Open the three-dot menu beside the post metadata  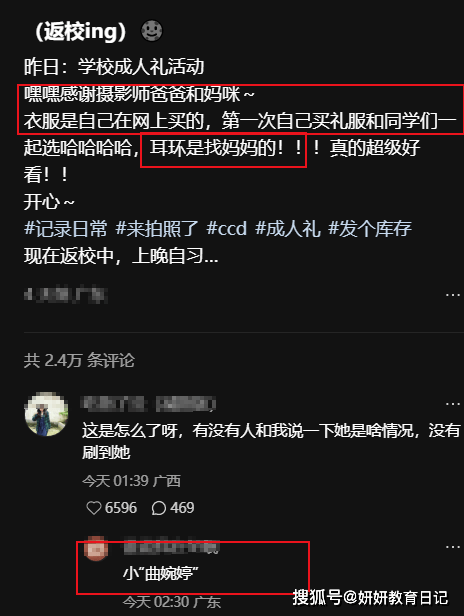[453, 295]
